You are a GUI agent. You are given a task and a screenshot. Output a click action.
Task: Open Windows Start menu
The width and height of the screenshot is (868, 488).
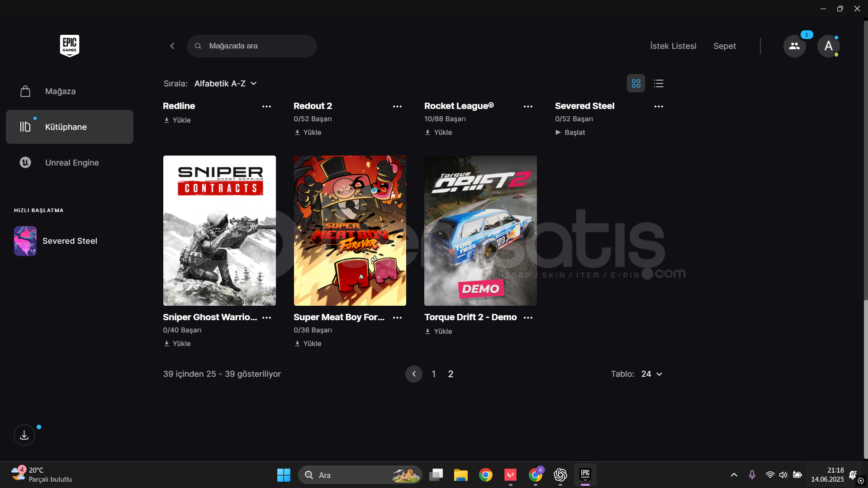tap(284, 475)
